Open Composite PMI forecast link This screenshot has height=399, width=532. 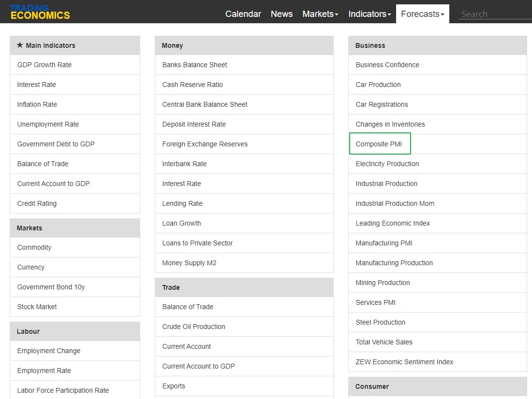coord(379,144)
